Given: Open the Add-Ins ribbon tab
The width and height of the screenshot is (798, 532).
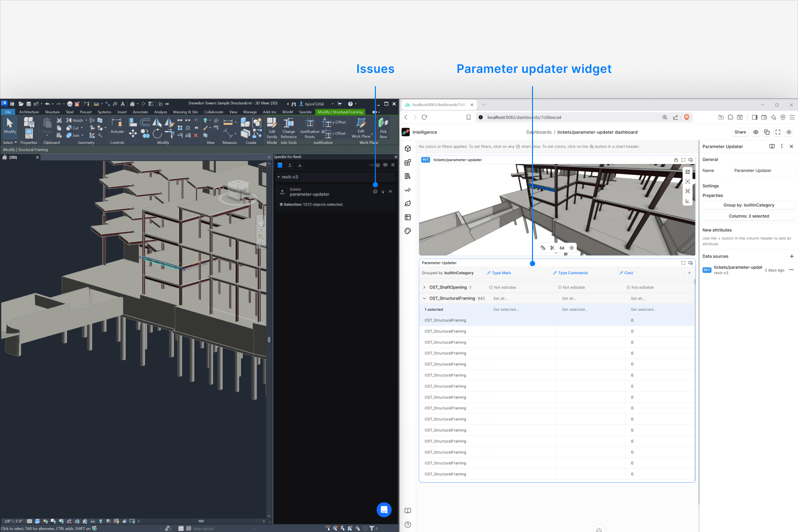Looking at the screenshot, I should (269, 112).
